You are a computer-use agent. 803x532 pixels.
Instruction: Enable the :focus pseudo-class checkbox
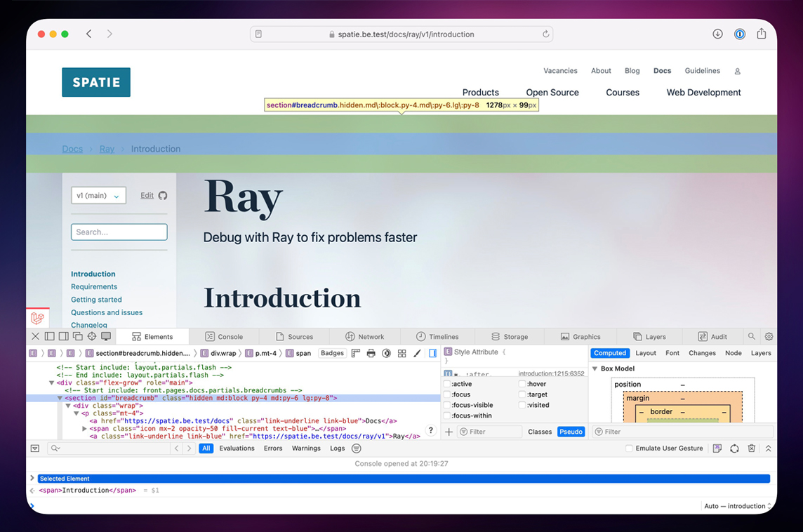click(x=447, y=394)
